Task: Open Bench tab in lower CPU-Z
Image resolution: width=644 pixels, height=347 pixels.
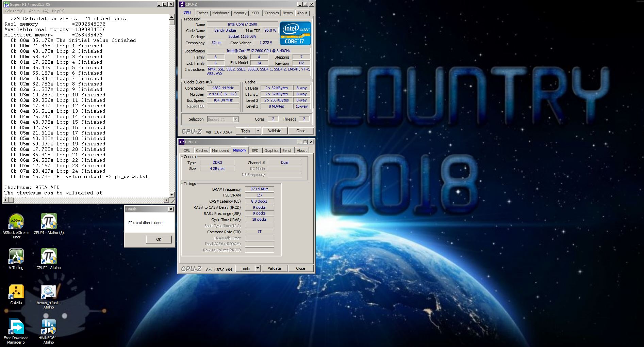Action: coord(287,151)
